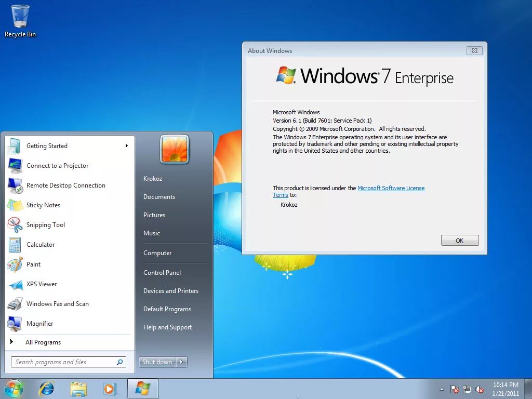Click the licensee name Krokoz in dialog
Viewport: 532px width, 399px height.
pyautogui.click(x=289, y=205)
